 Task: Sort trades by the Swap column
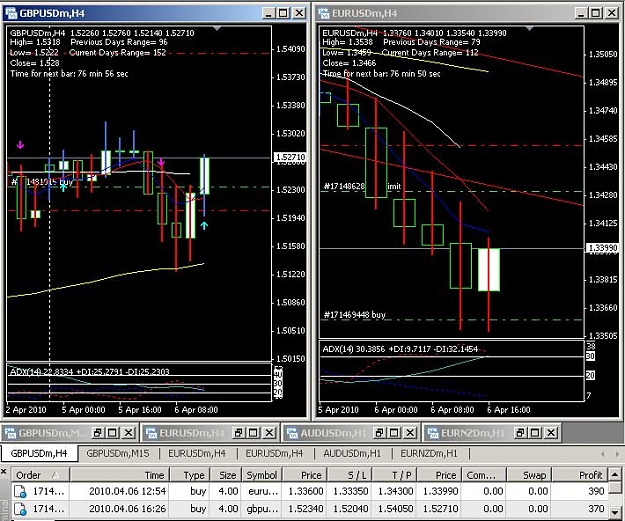[529, 475]
